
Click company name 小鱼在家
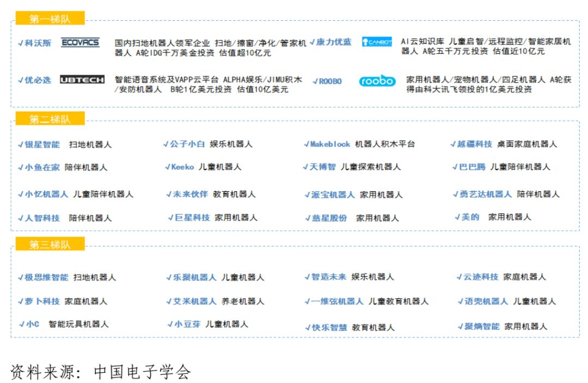click(x=42, y=167)
